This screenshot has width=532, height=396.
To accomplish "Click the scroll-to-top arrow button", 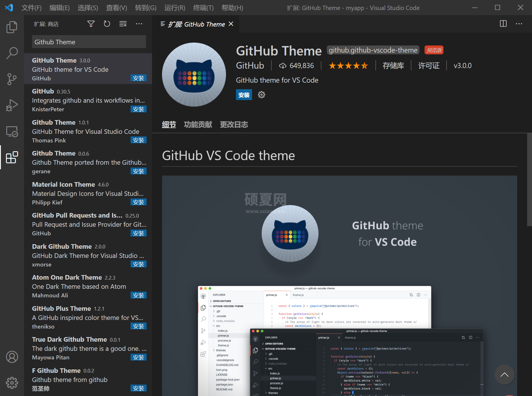I will click(x=504, y=375).
